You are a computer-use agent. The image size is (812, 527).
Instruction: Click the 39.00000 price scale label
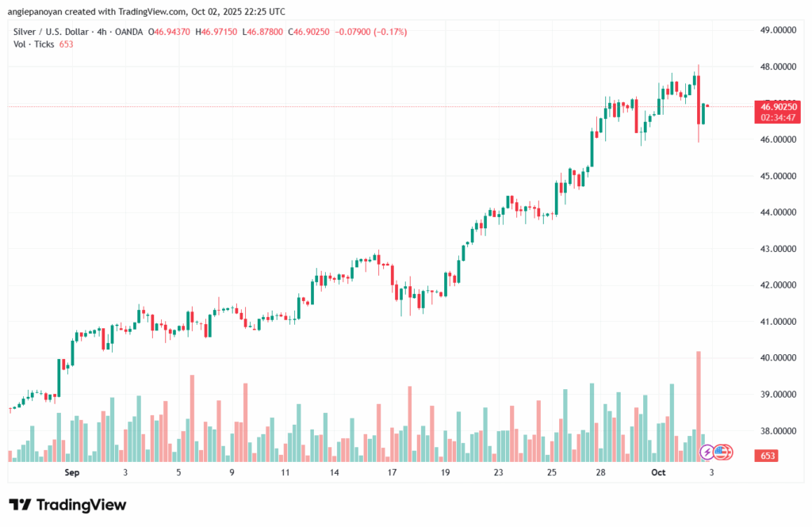click(x=776, y=395)
